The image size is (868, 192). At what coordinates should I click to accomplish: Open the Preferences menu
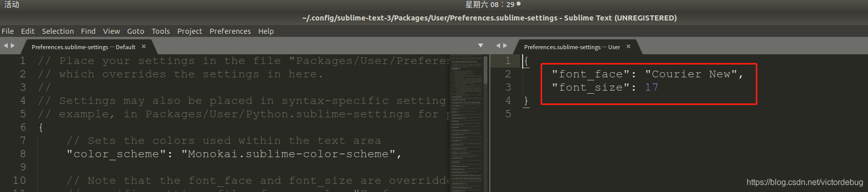click(x=230, y=31)
